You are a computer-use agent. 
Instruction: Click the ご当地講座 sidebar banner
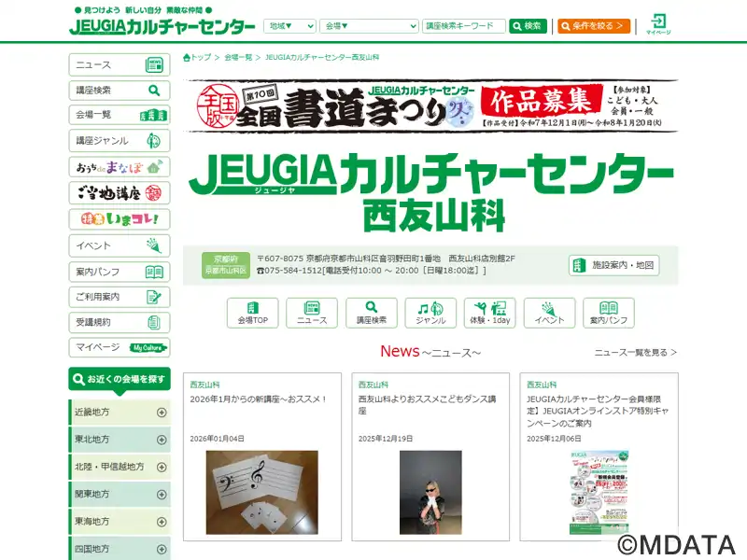point(120,193)
